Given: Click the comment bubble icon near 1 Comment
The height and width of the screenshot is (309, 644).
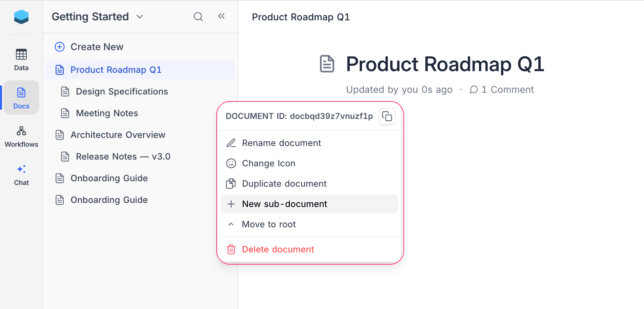Looking at the screenshot, I should (x=474, y=90).
